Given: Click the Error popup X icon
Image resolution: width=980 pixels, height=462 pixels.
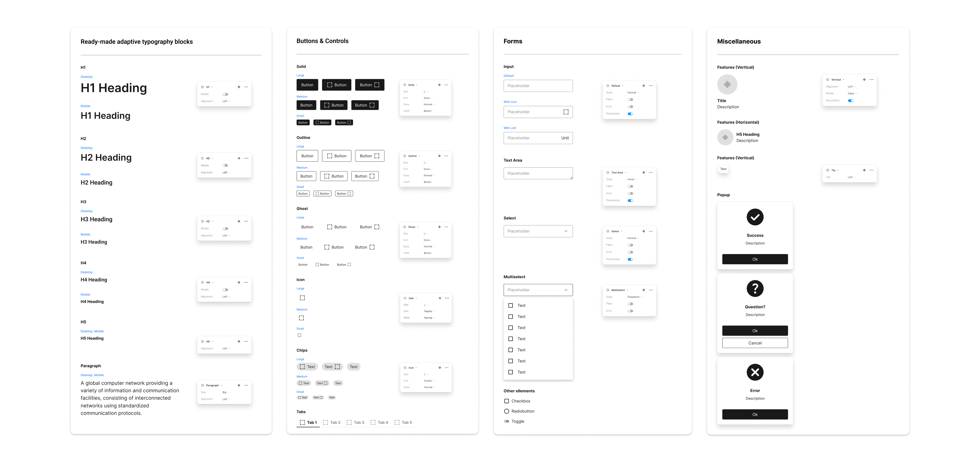Looking at the screenshot, I should pos(755,372).
